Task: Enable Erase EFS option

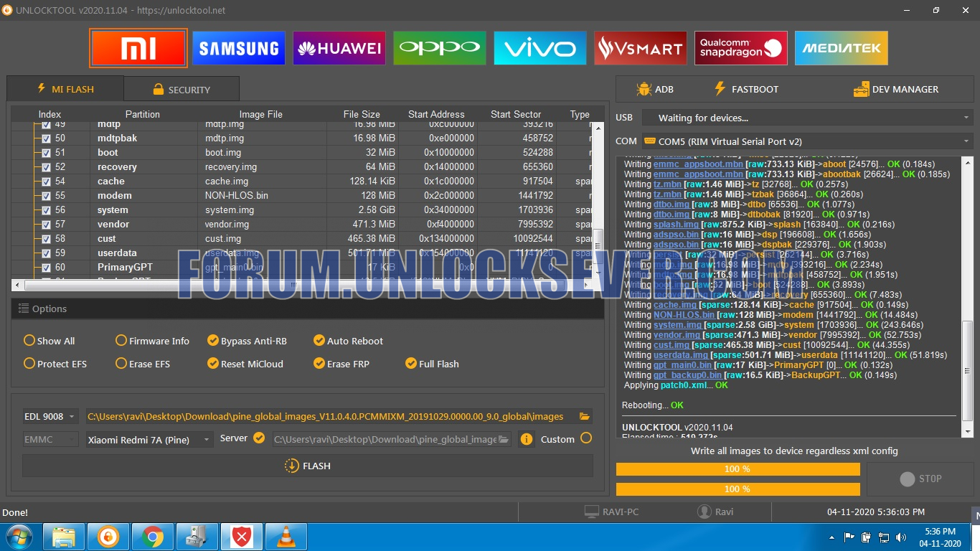Action: [x=143, y=364]
